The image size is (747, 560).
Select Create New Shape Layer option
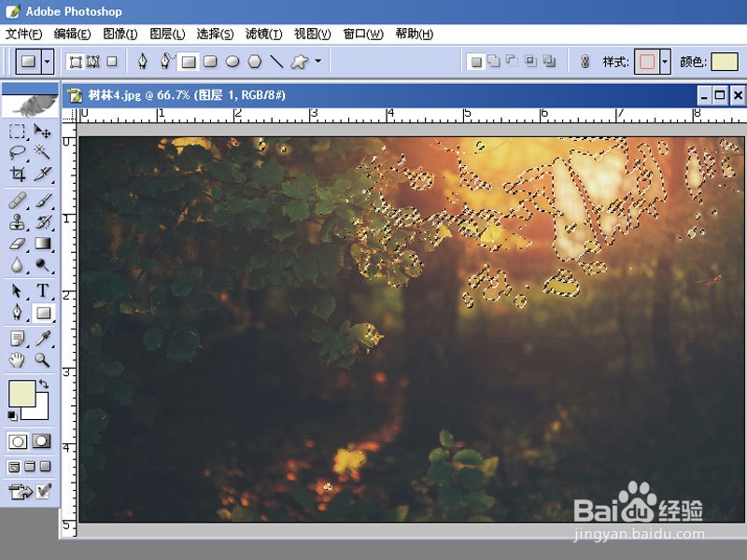pos(476,62)
